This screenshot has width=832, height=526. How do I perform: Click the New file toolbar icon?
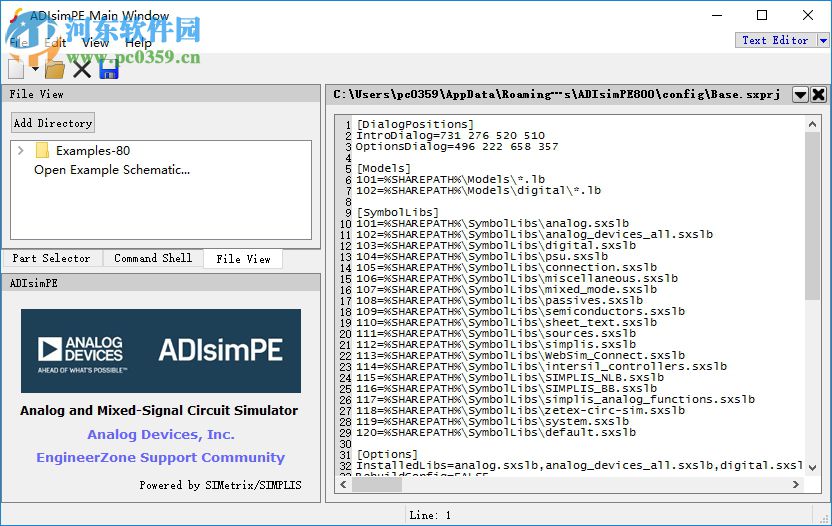coord(16,69)
